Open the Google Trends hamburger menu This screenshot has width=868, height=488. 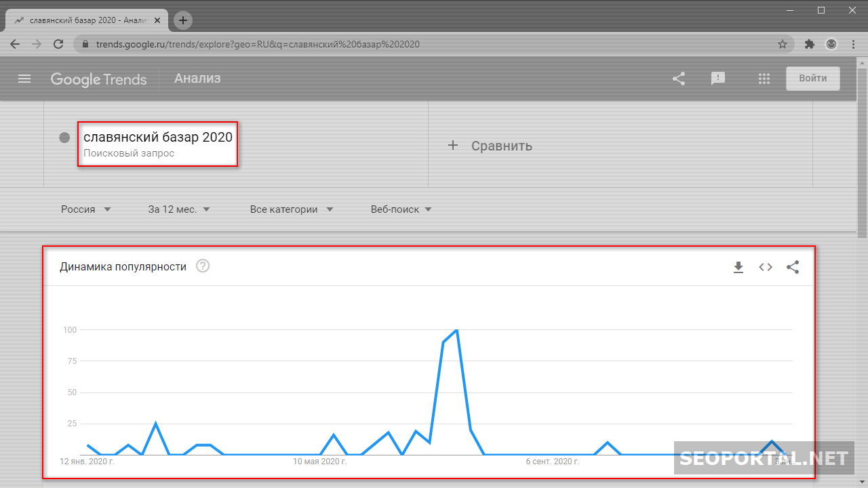click(24, 79)
